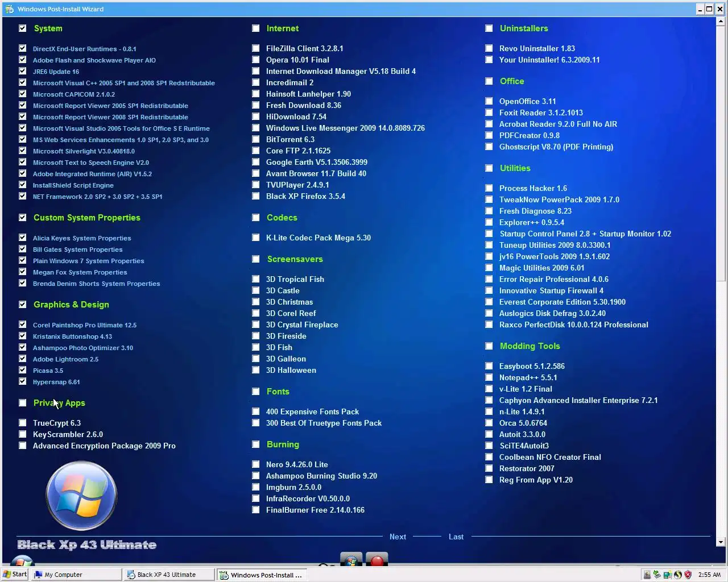
Task: Uncheck the Graphics & Design category checkbox
Action: click(x=22, y=305)
